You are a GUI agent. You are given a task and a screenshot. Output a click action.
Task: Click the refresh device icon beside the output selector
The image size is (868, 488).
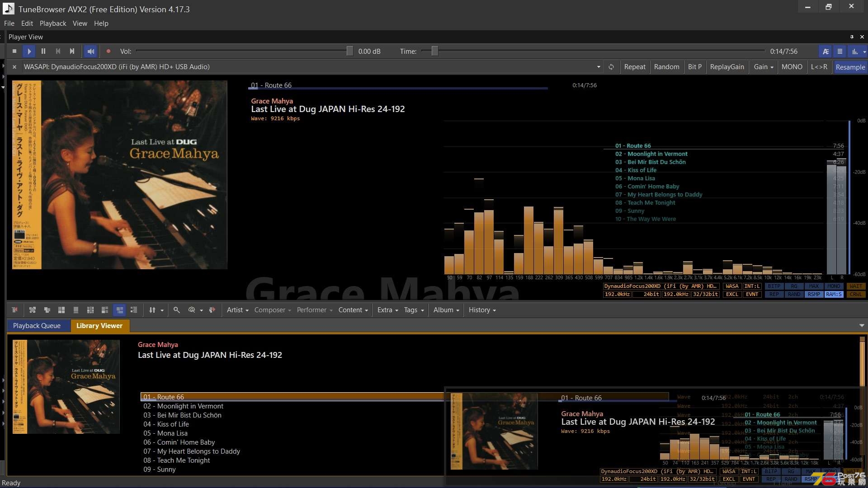[611, 67]
